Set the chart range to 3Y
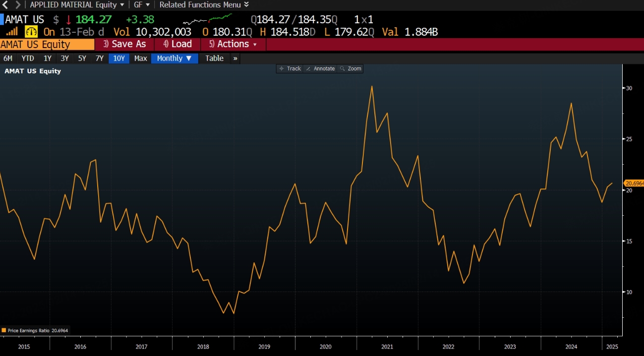Screen dimensions: 644x356 [65, 58]
